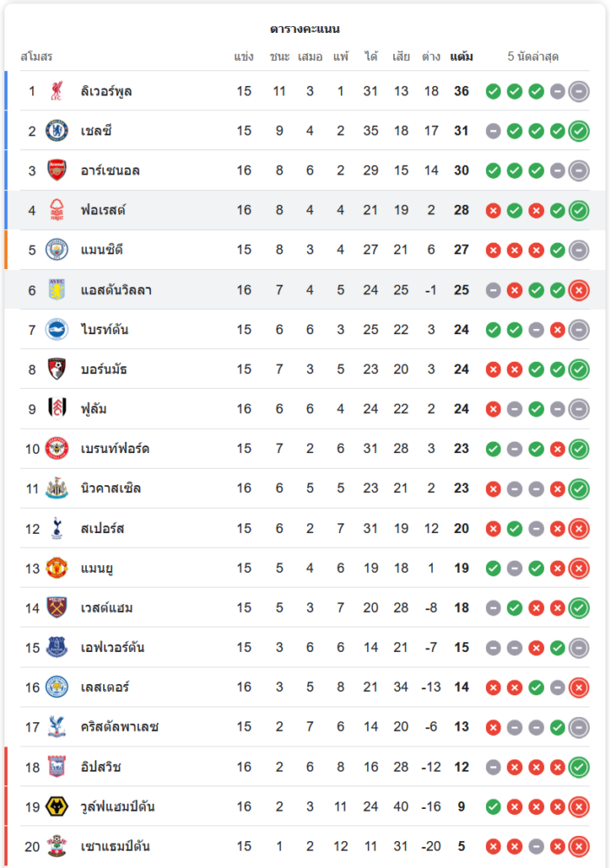This screenshot has width=610, height=868.
Task: Click the Arsenal club crest icon
Action: (x=56, y=170)
